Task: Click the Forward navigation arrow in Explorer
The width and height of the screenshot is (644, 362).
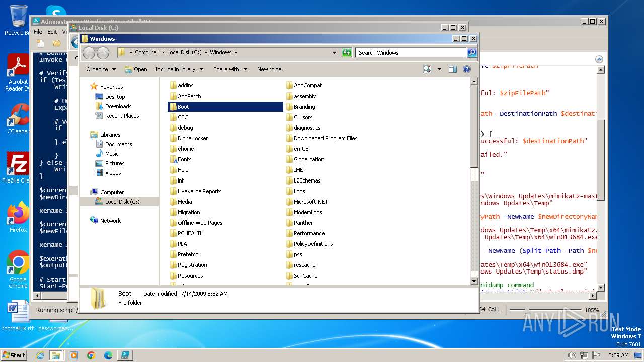Action: [103, 53]
